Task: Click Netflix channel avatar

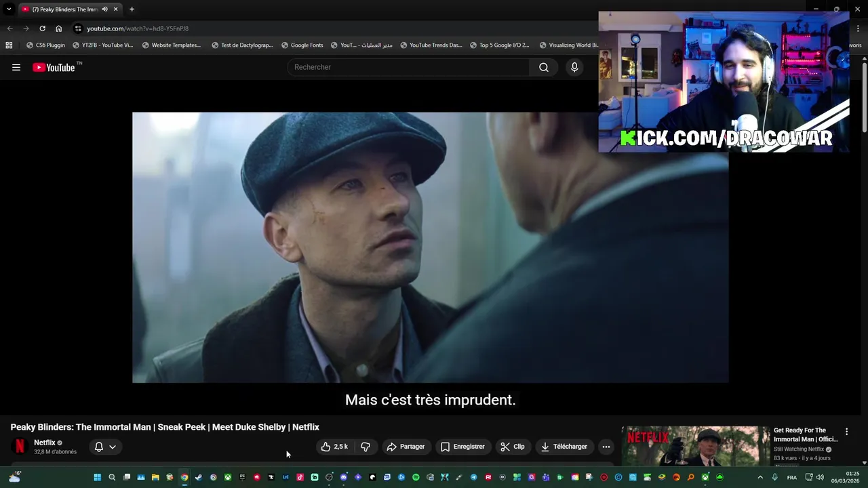Action: pos(20,446)
